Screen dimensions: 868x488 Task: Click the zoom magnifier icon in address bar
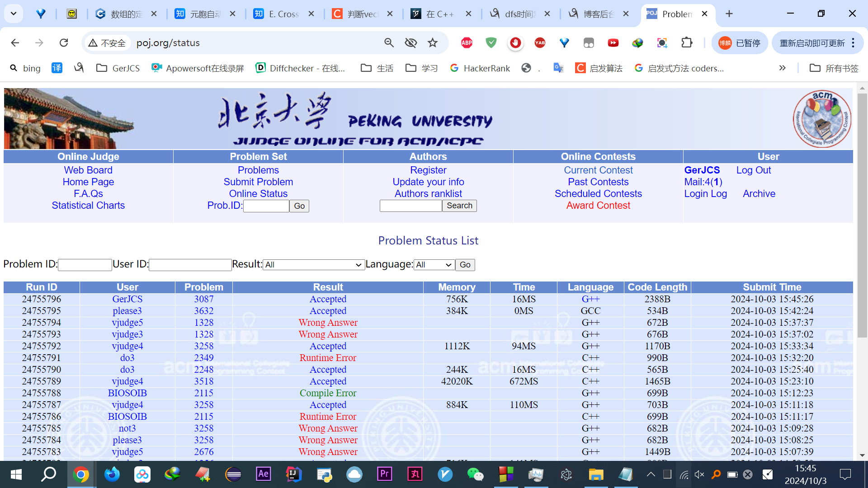(389, 43)
